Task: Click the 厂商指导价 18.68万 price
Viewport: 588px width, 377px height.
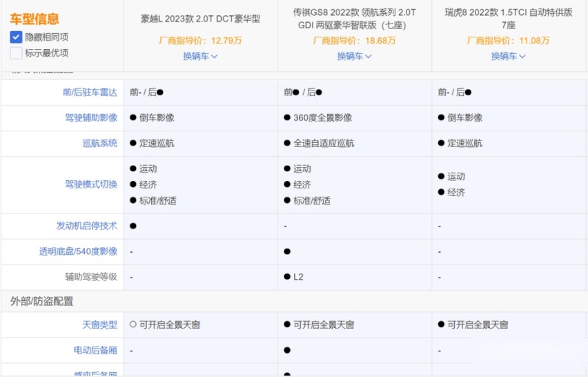Action: (354, 41)
